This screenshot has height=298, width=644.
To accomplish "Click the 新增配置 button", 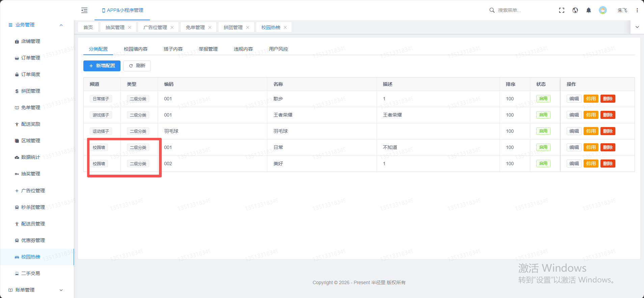I will pos(102,66).
